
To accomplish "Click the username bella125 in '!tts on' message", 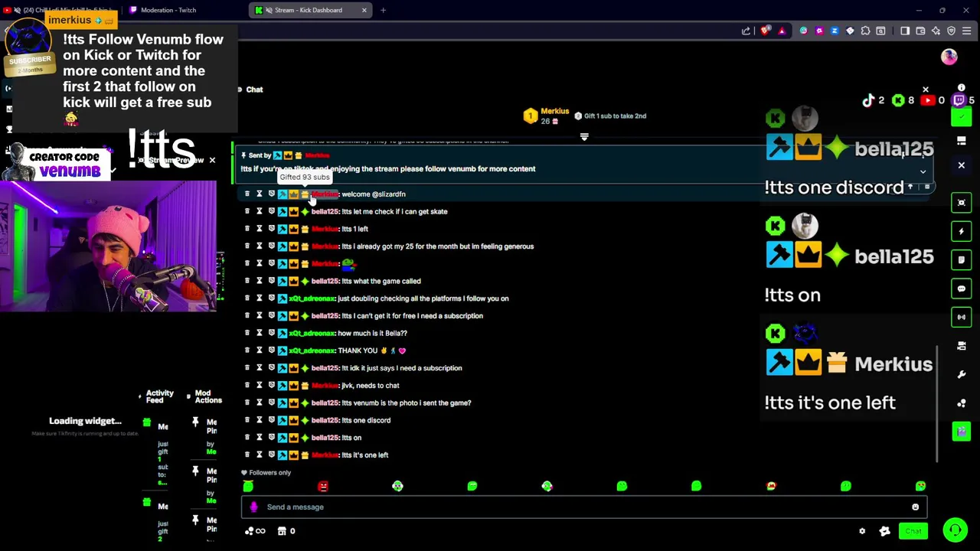I will 325,438.
